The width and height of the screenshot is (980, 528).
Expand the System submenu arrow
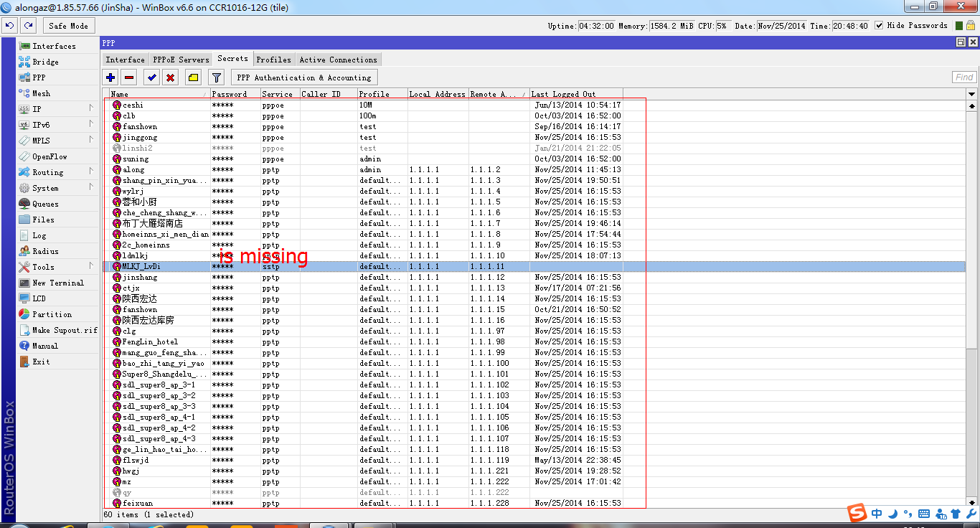(x=92, y=187)
